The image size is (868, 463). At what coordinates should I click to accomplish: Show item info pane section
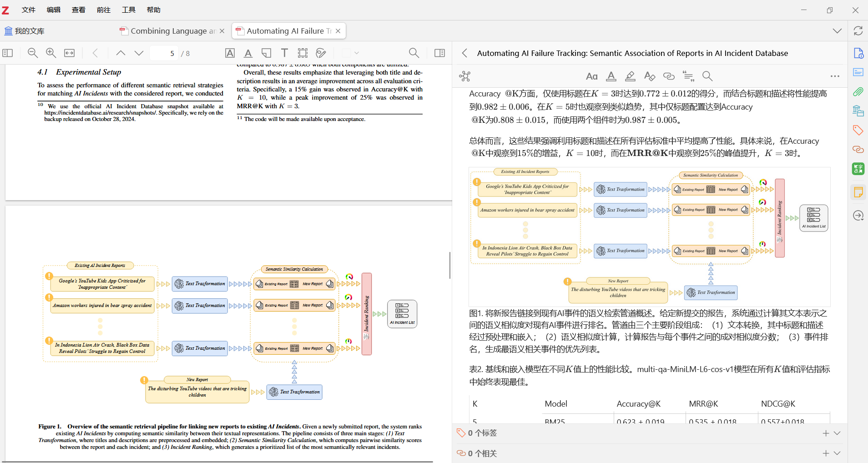click(858, 53)
